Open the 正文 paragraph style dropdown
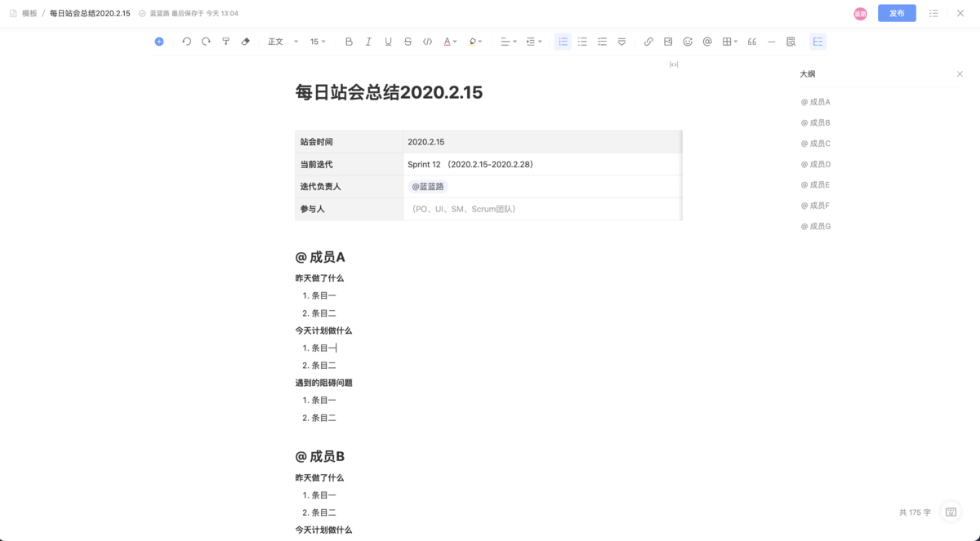Viewport: 980px width, 541px height. coord(283,42)
